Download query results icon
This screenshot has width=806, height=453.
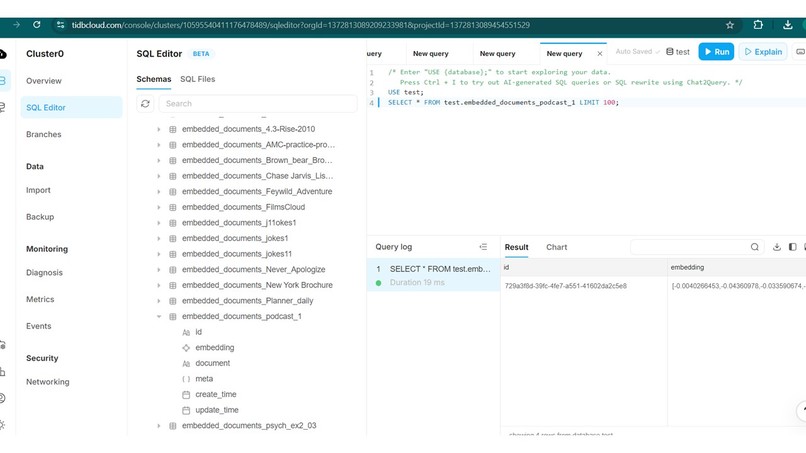pos(777,247)
